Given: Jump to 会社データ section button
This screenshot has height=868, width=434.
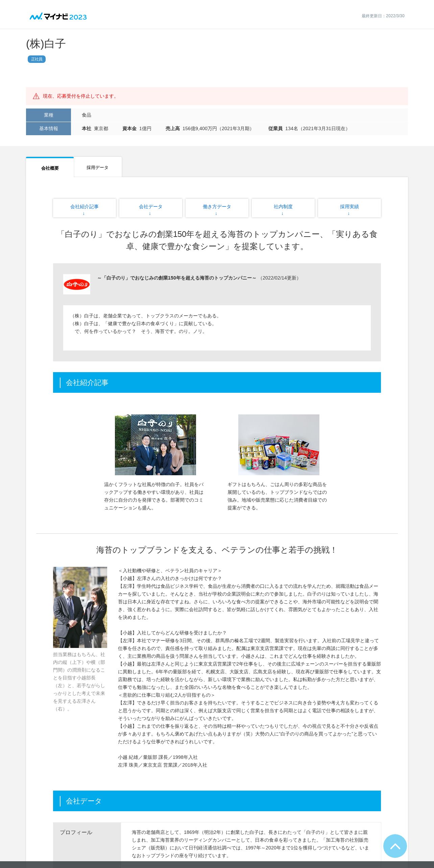Looking at the screenshot, I should click(x=151, y=208).
